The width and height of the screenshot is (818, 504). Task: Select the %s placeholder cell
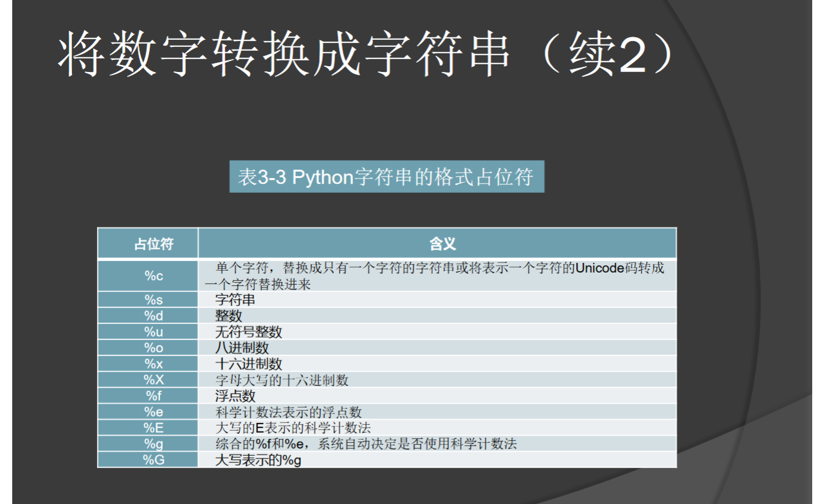pos(148,300)
